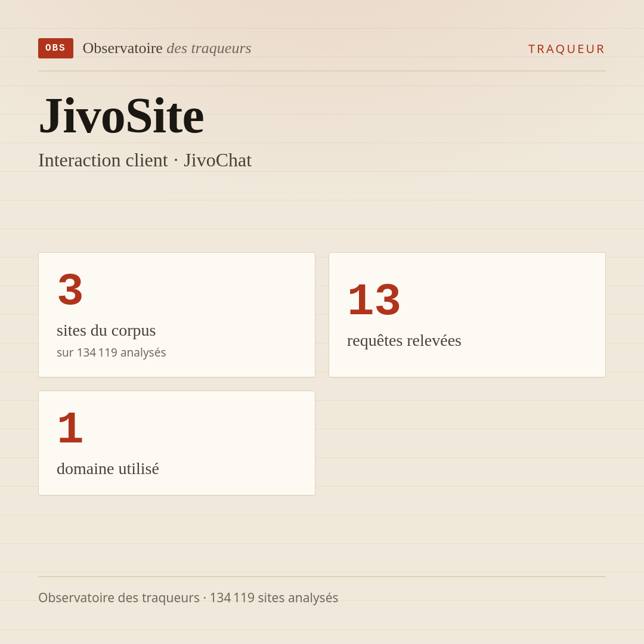This screenshot has height=644, width=644.
Task: Select the 'sites du corpus' label
Action: point(106,330)
